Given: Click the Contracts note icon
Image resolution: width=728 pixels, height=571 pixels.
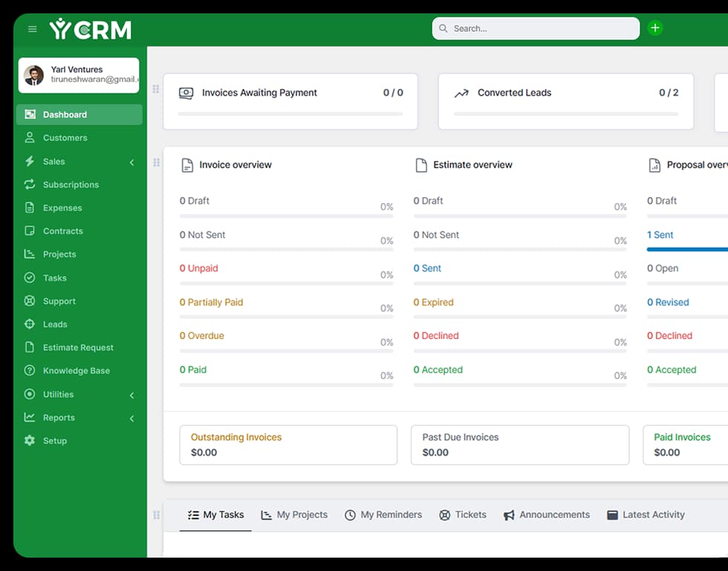Looking at the screenshot, I should click(x=30, y=231).
